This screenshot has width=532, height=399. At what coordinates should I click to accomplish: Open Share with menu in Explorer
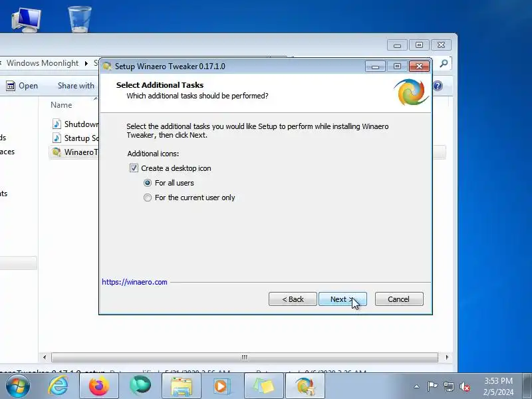coord(76,86)
